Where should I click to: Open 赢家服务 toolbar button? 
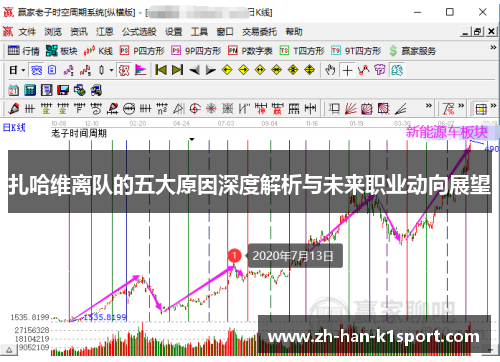(x=413, y=51)
